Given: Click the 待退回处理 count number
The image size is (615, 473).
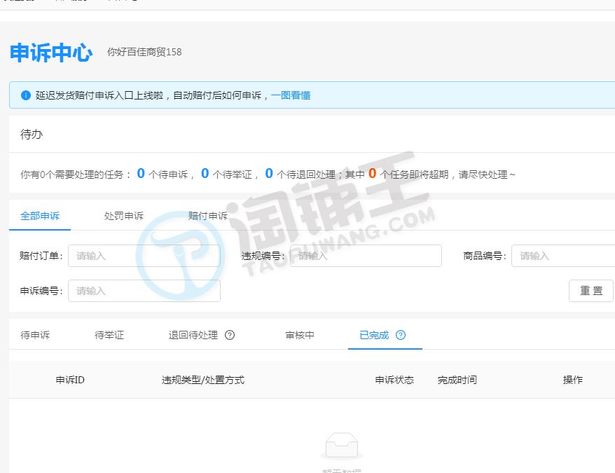Looking at the screenshot, I should click(269, 173).
